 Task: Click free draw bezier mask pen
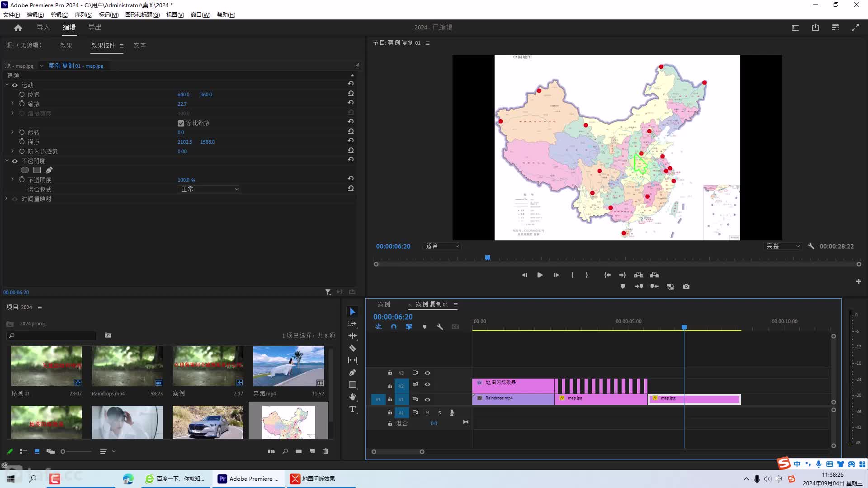49,170
